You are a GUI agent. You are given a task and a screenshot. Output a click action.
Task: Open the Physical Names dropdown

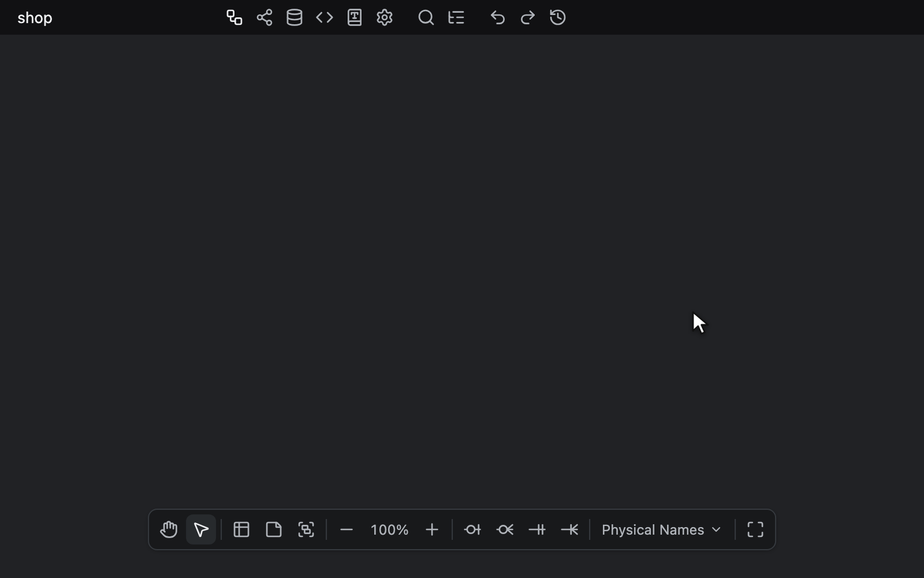662,529
